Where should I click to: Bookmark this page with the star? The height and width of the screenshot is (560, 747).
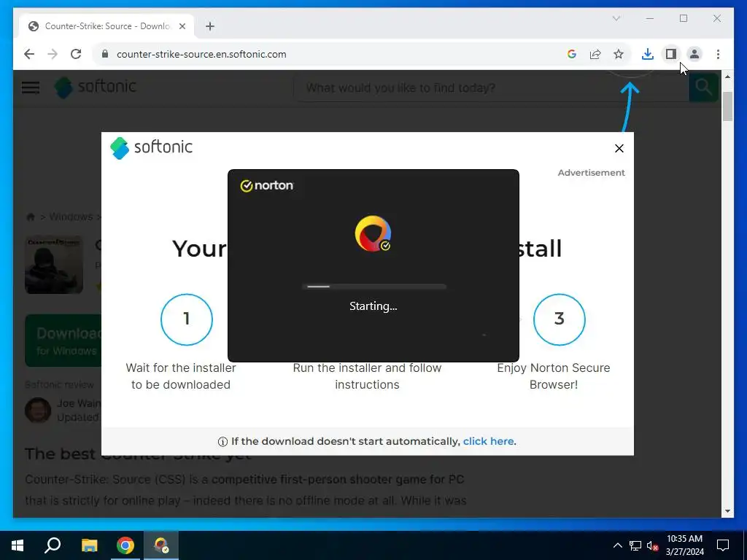click(619, 54)
